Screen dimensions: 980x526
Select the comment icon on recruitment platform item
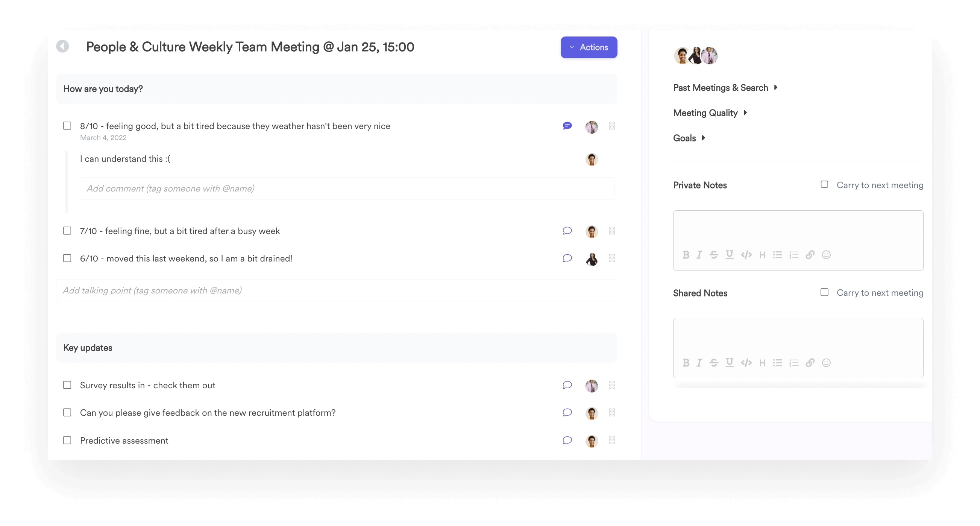coord(567,412)
